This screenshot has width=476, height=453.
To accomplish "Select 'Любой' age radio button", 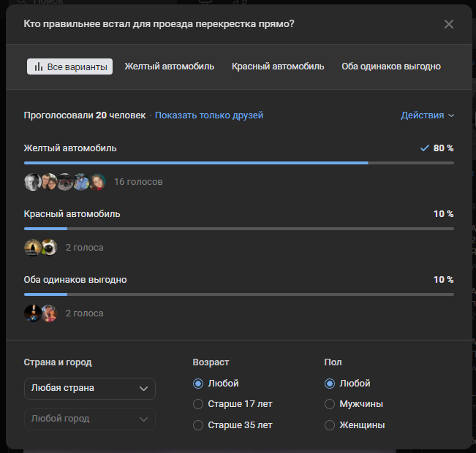I will pyautogui.click(x=198, y=384).
